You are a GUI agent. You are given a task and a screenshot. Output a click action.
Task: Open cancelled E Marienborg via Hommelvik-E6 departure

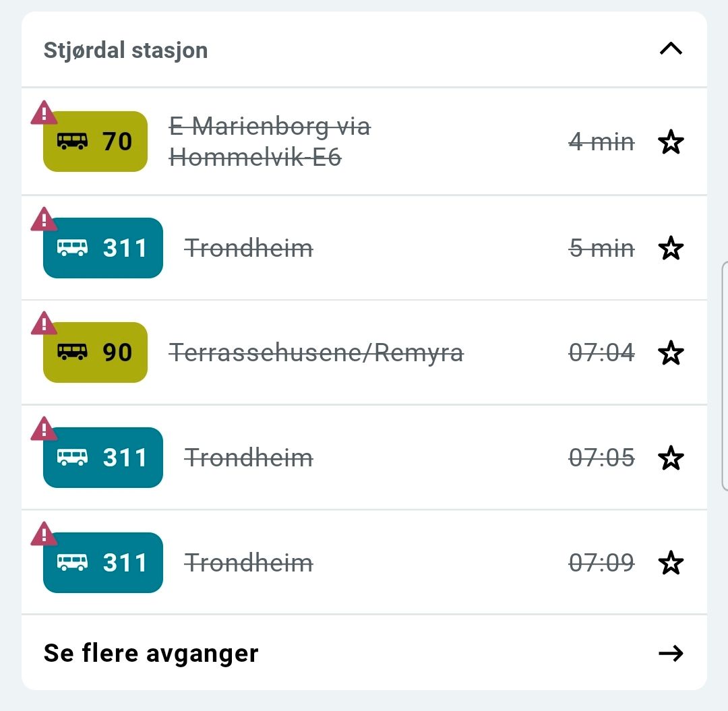[270, 142]
